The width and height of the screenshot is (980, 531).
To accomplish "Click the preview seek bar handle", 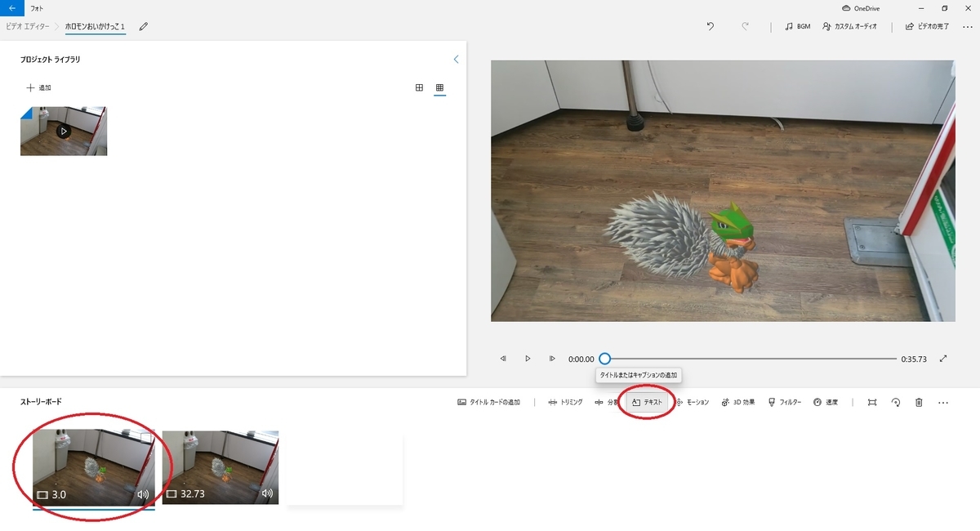I will 604,359.
